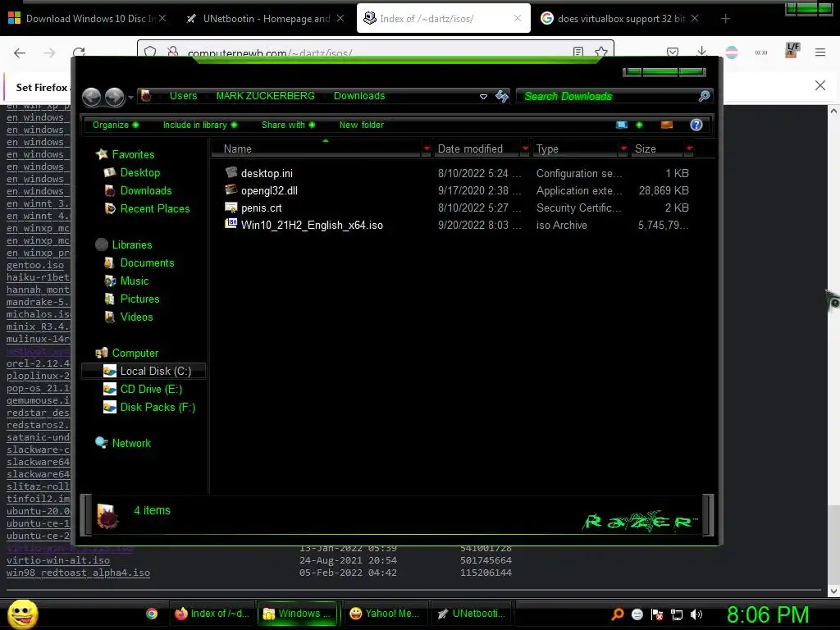Screen dimensions: 840x630
Task: Select the desktop.ini file
Action: tap(267, 174)
